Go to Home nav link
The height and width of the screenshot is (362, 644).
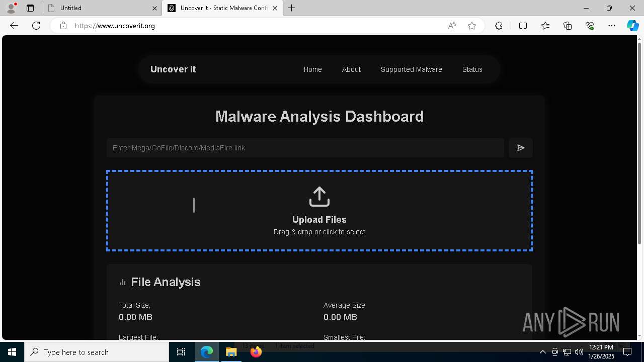pyautogui.click(x=312, y=69)
